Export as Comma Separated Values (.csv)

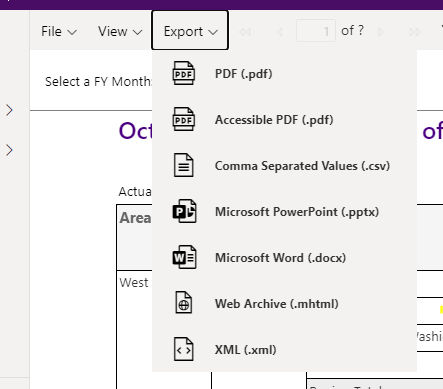[x=284, y=165]
